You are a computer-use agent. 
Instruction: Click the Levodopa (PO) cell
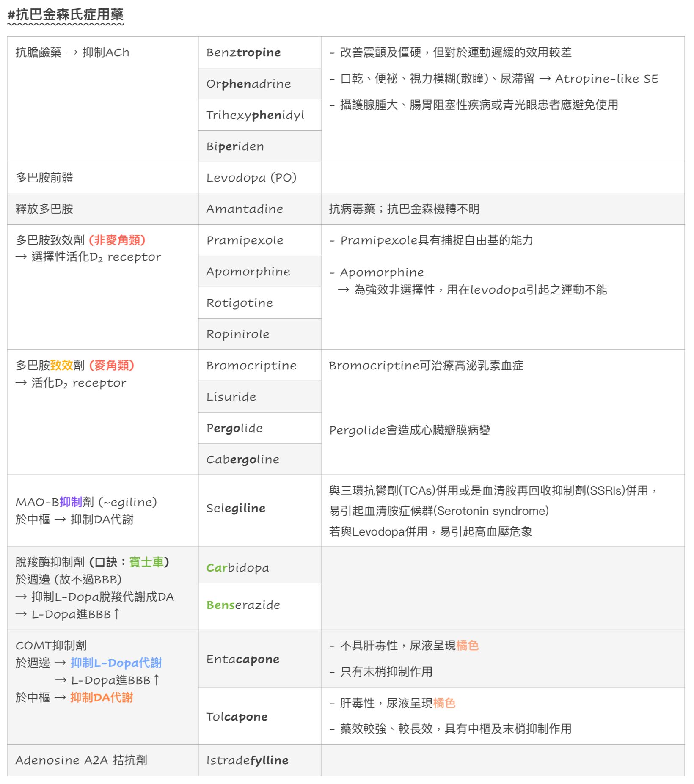(x=251, y=178)
